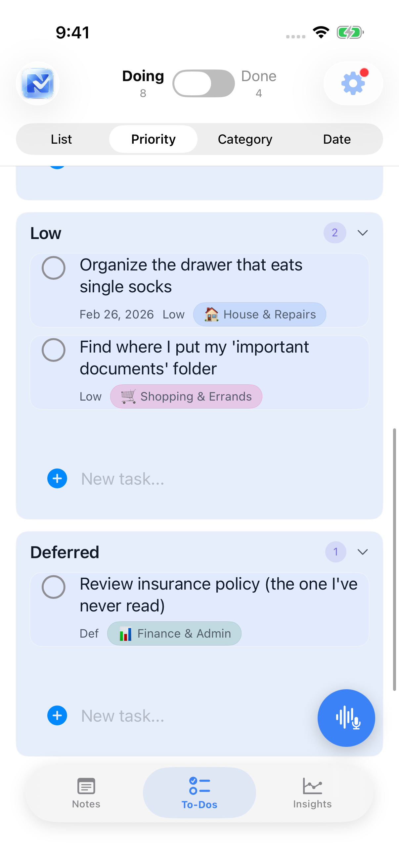
Task: Tap the New task input field
Action: coord(122,478)
